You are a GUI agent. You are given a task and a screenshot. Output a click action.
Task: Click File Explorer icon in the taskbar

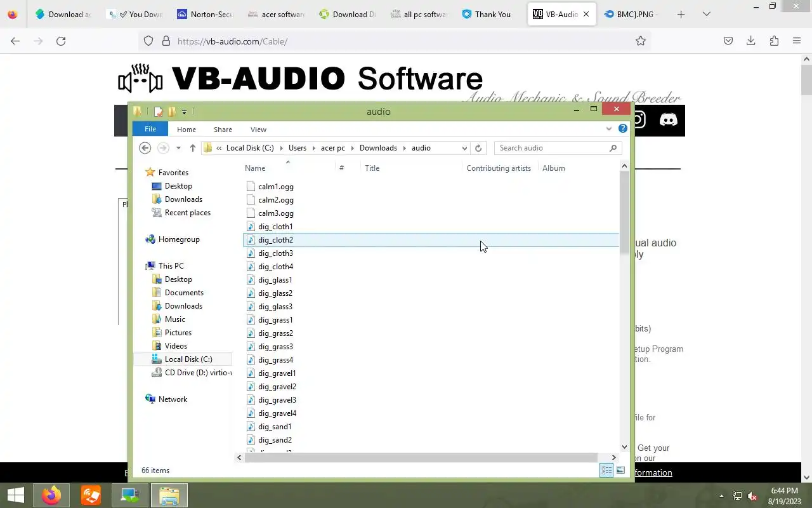point(169,495)
